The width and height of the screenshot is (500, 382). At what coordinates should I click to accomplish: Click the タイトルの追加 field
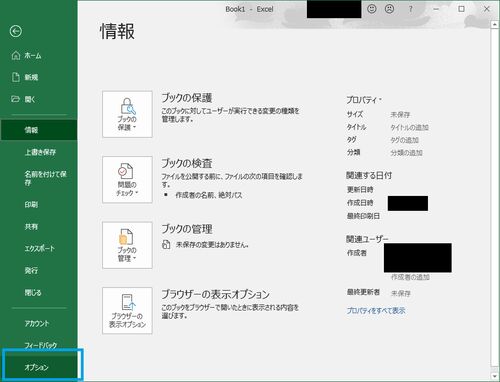coord(410,127)
